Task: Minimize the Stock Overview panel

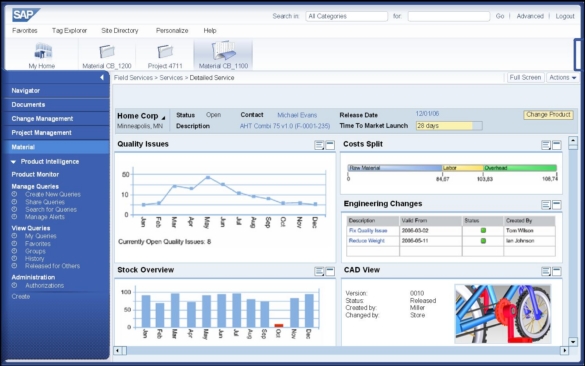Action: [x=330, y=271]
